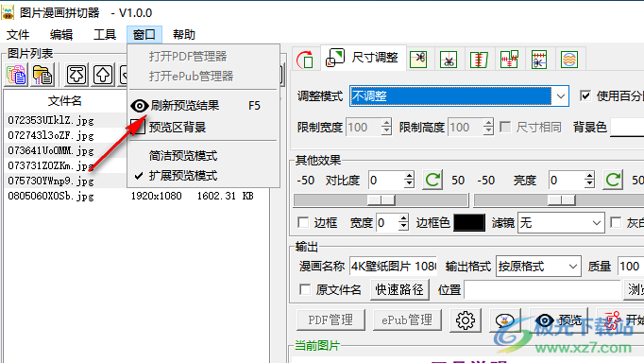Click the speech bubble feedback icon button
Image resolution: width=644 pixels, height=363 pixels.
[x=505, y=320]
